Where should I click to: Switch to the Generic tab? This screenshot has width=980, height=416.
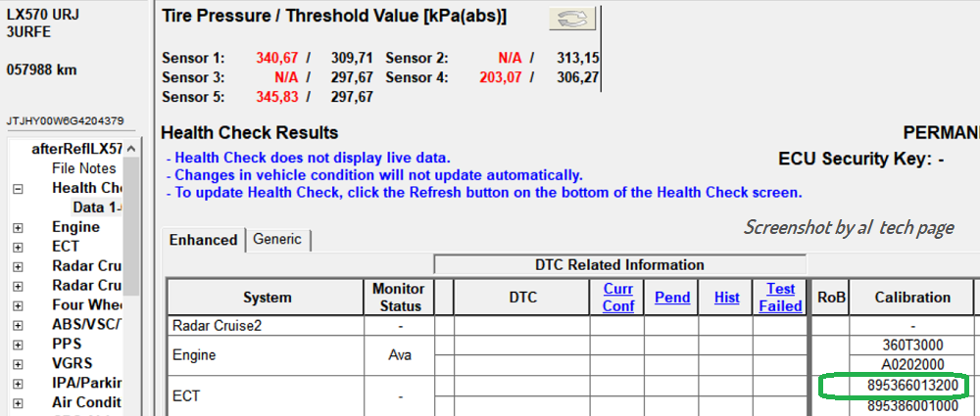coord(277,239)
